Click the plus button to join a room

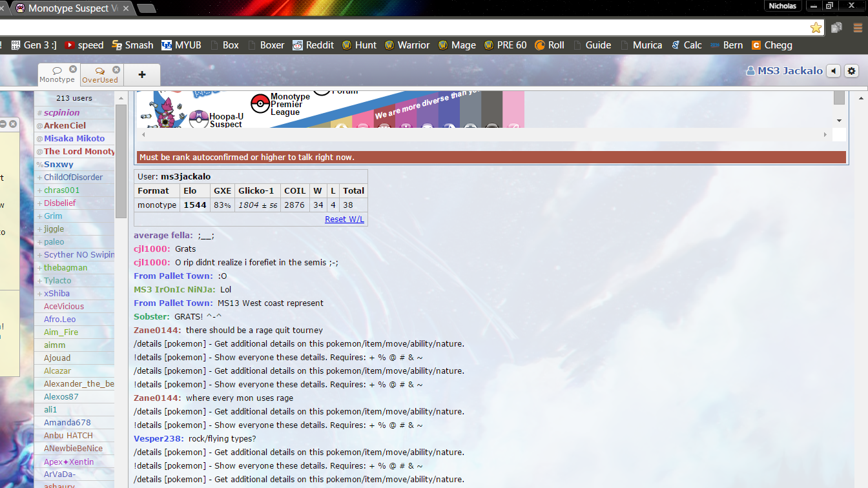(x=142, y=75)
